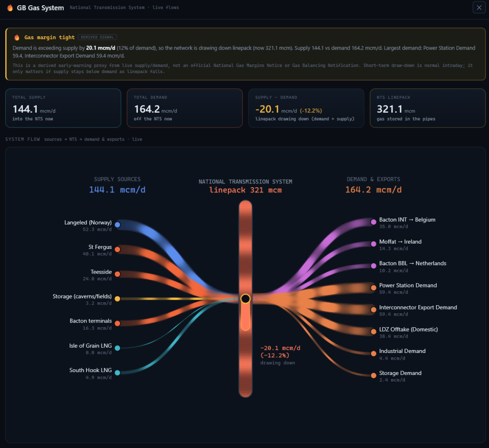Open the Total Demand card
The width and height of the screenshot is (489, 448).
click(185, 108)
